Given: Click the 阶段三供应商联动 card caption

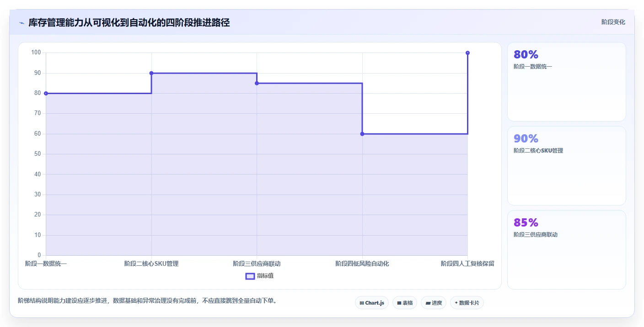Looking at the screenshot, I should [x=536, y=235].
